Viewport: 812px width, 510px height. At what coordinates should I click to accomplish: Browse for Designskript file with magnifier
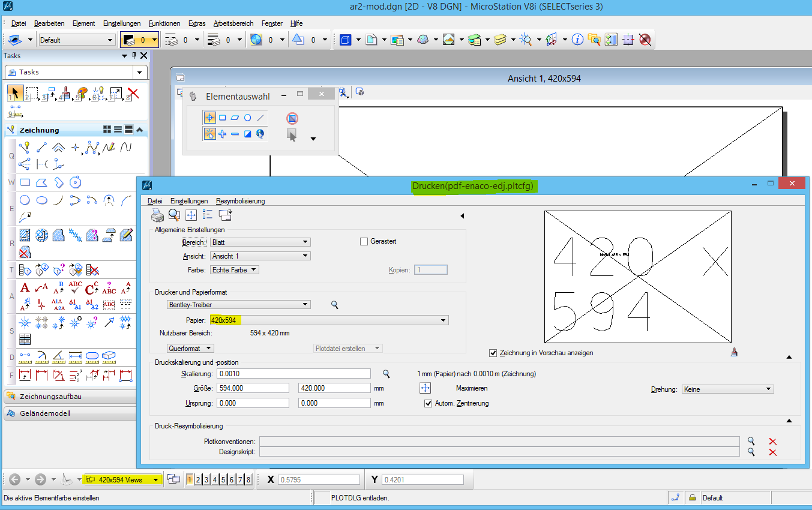[x=751, y=452]
